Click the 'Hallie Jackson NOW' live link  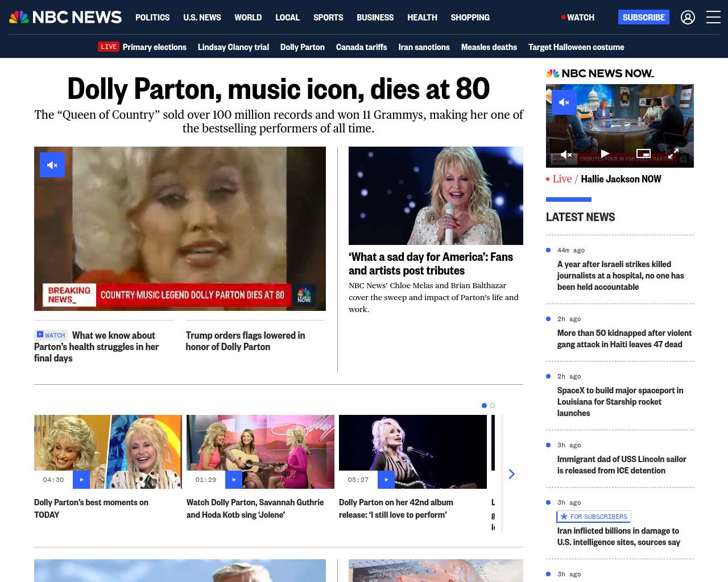point(621,179)
